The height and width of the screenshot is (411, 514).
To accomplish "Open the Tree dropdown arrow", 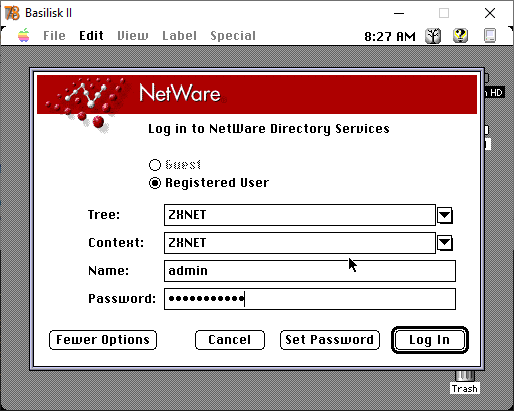I will click(x=445, y=215).
